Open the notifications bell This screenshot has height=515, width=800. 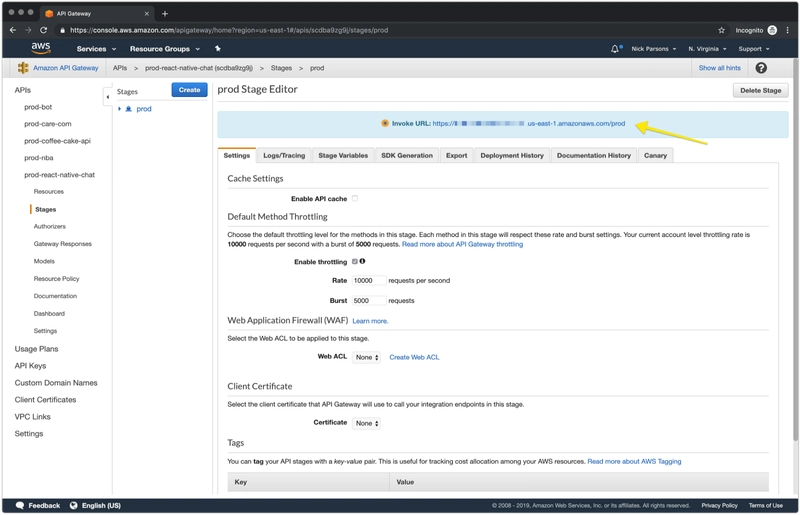[615, 49]
